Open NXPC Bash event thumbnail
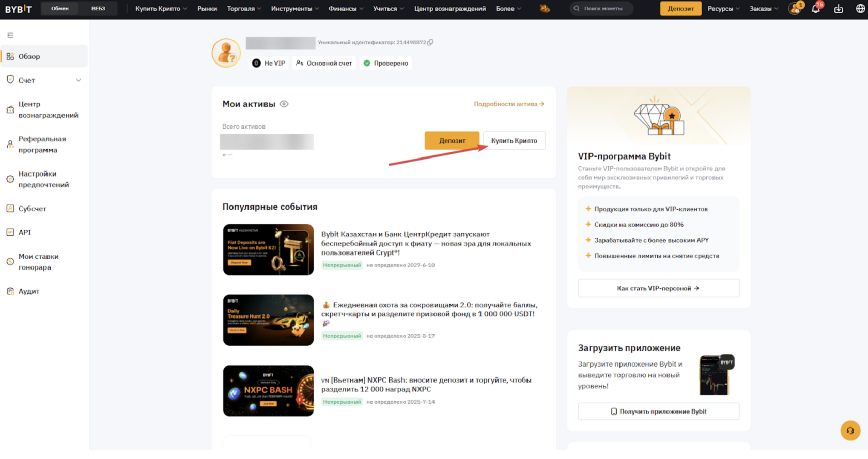The height and width of the screenshot is (459, 868). pos(268,391)
